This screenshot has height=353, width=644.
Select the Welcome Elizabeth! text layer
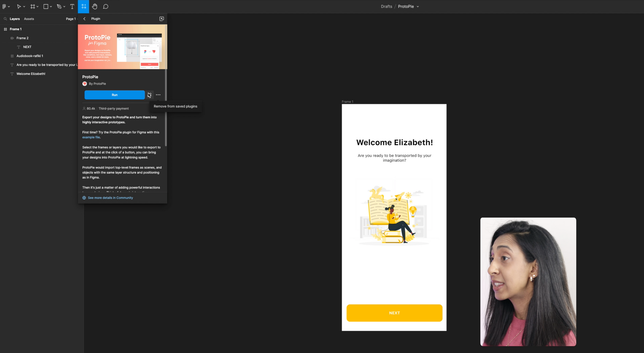click(x=31, y=74)
